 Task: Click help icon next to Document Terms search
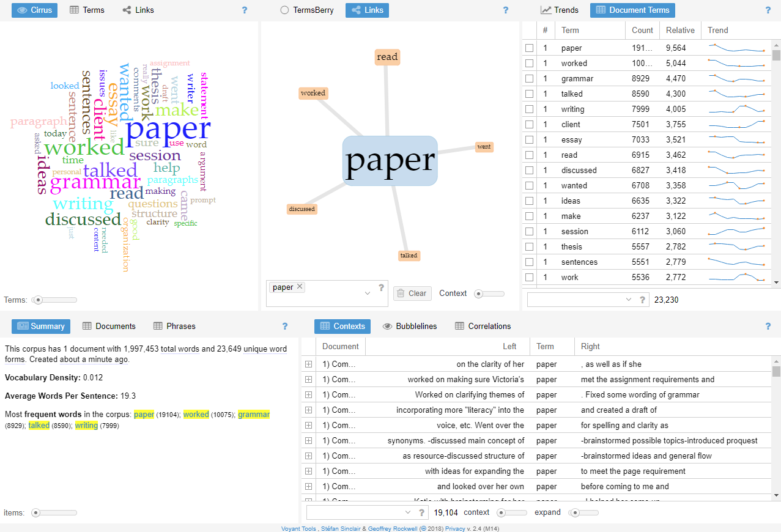[x=642, y=300]
